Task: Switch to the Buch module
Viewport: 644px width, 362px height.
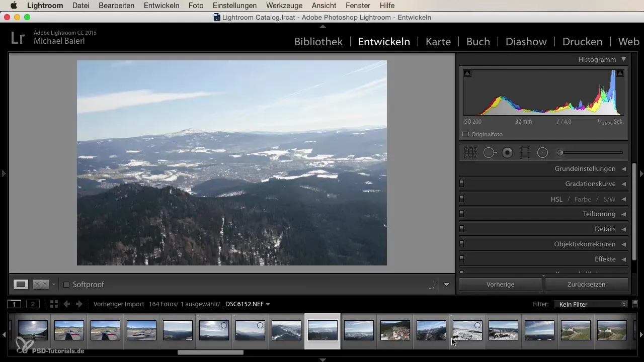Action: (x=478, y=42)
